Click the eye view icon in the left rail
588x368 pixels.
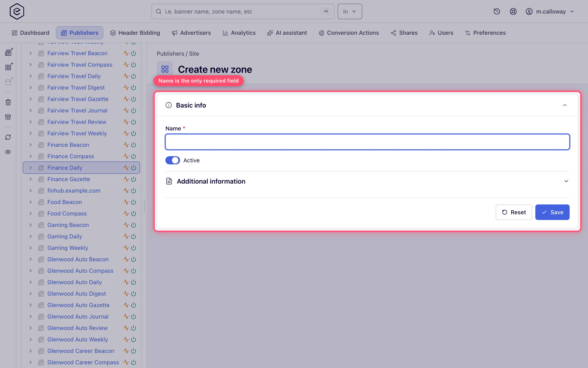8,152
